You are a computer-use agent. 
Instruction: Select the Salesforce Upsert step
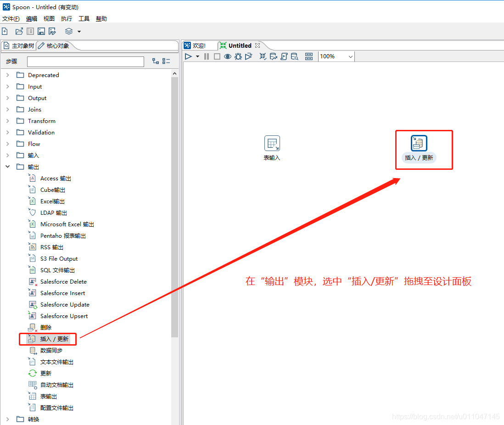point(64,316)
